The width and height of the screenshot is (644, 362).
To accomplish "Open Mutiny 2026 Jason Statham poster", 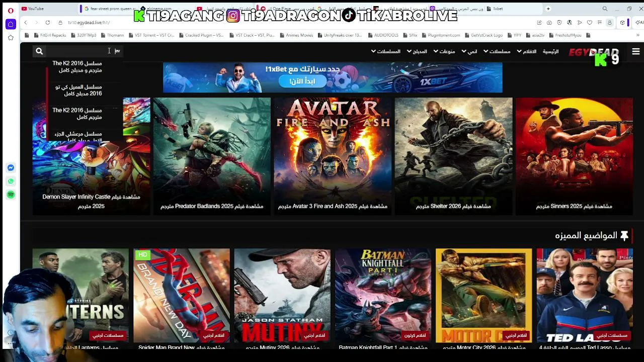I will [282, 299].
